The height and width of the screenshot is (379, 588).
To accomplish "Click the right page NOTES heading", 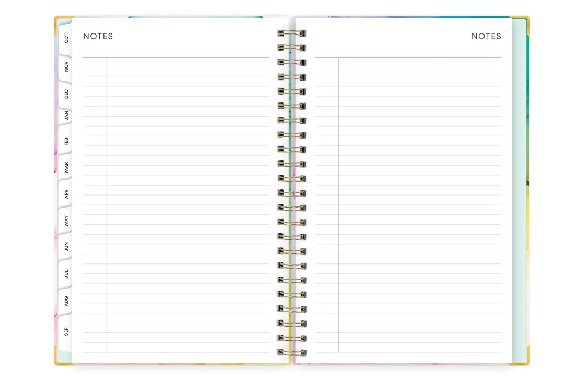I will [487, 36].
